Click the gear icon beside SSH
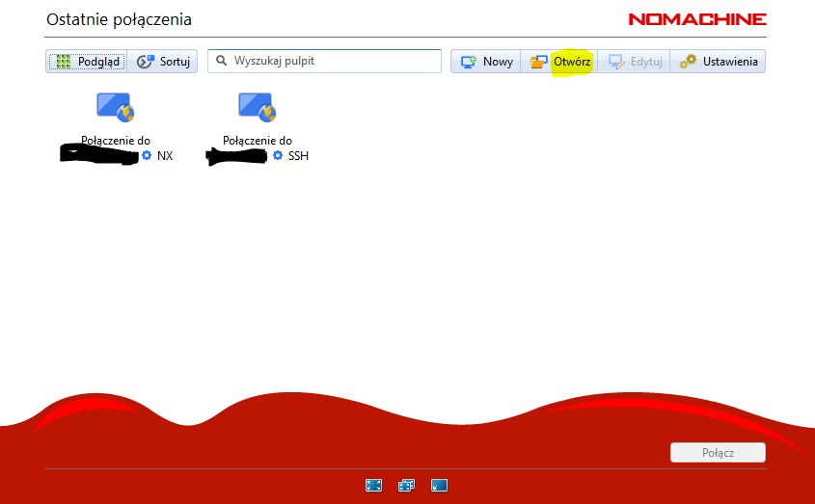815x504 pixels. (278, 155)
